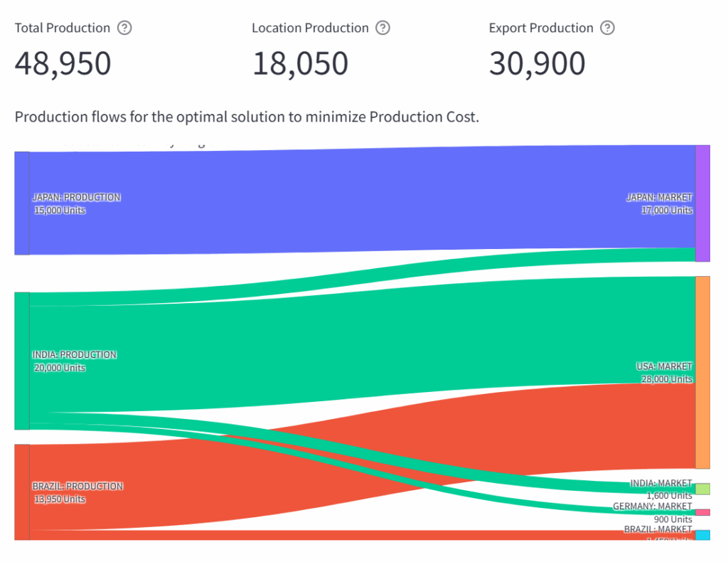Click help icon beside Location Production
This screenshot has height=562, width=728.
tap(382, 28)
